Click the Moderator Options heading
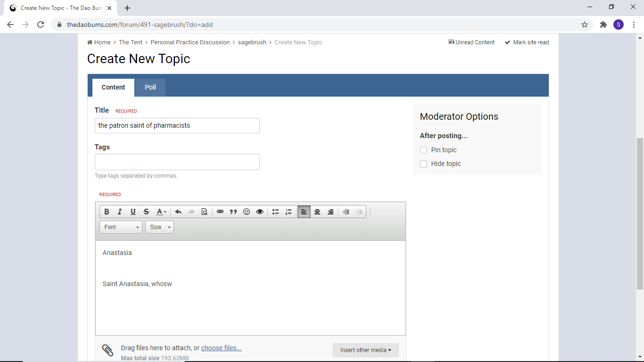644x362 pixels. coord(459,116)
